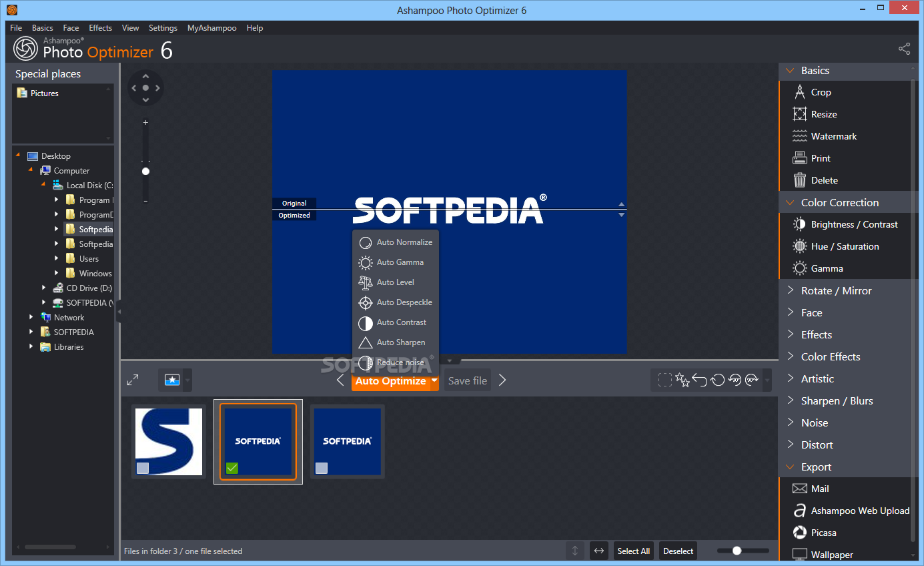
Task: Click the Auto Optimize button
Action: point(390,381)
